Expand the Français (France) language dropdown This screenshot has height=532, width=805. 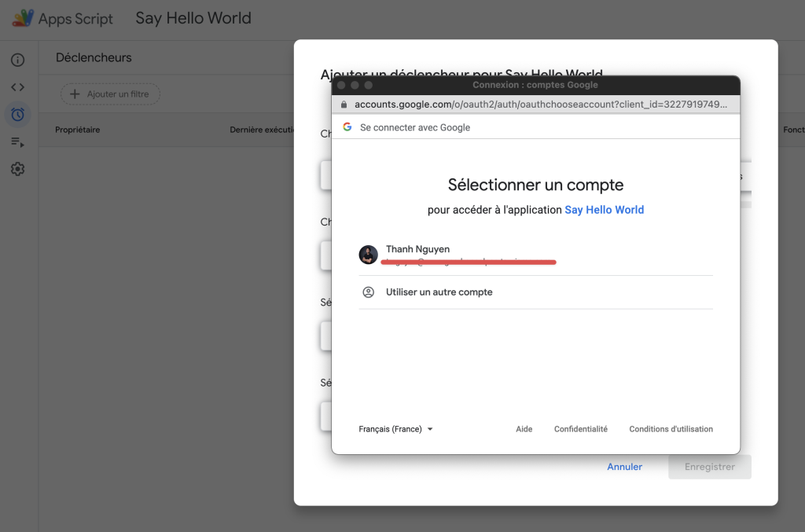[396, 429]
